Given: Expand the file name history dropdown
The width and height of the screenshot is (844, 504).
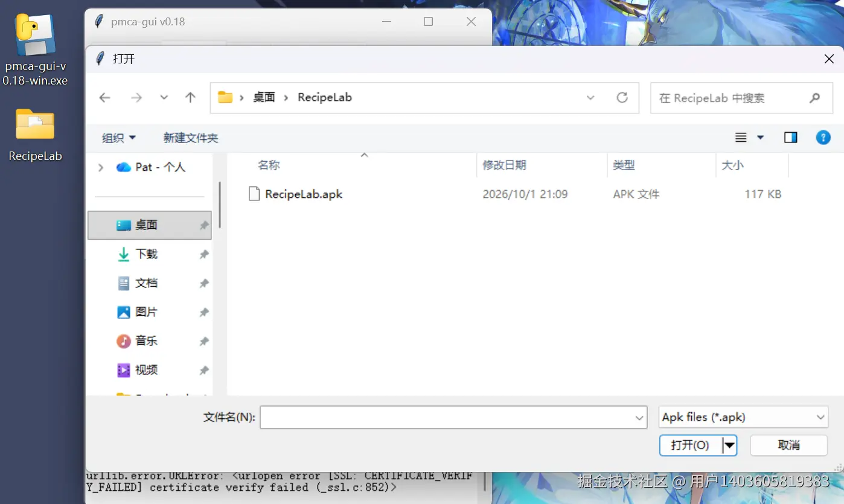Looking at the screenshot, I should point(640,417).
